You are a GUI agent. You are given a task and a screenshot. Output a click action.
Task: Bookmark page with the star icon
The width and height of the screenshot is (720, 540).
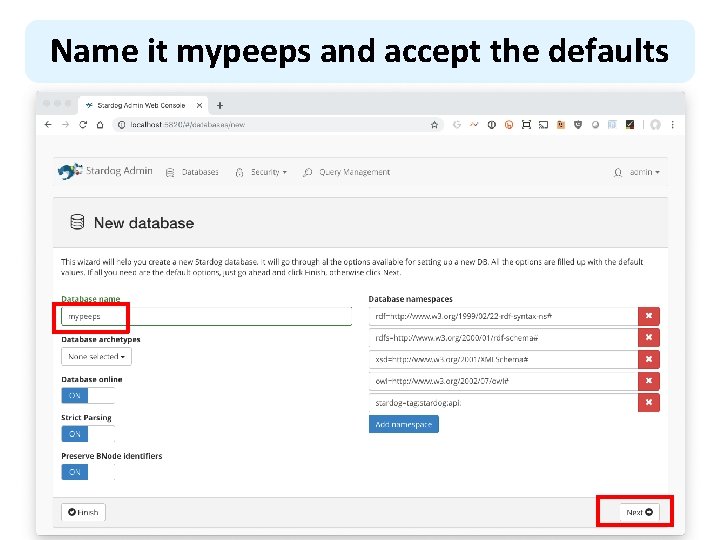click(x=434, y=125)
